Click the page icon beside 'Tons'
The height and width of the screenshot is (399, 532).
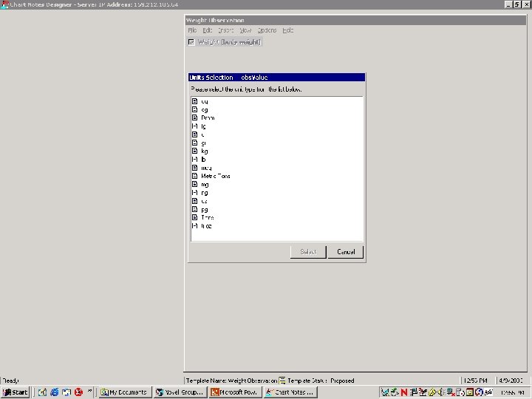[195, 217]
